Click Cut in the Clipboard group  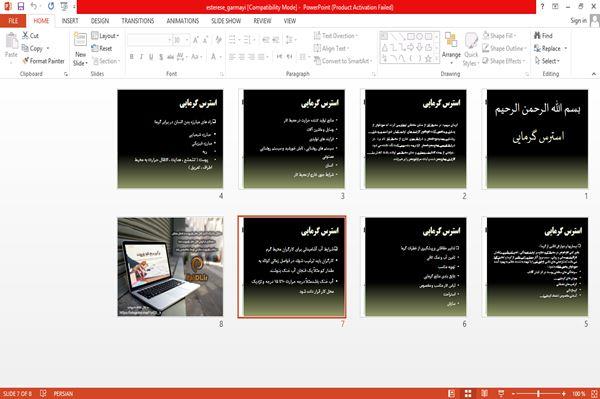(x=30, y=36)
